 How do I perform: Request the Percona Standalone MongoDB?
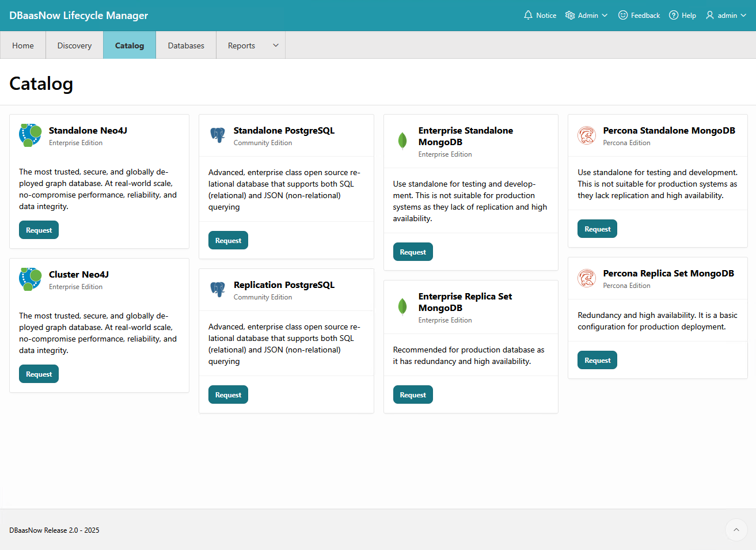pos(597,229)
